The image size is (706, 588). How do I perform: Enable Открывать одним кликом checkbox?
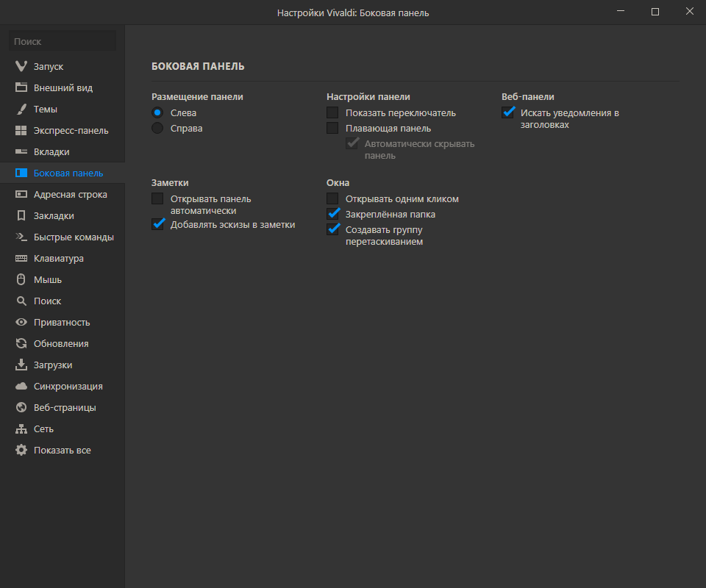(332, 198)
